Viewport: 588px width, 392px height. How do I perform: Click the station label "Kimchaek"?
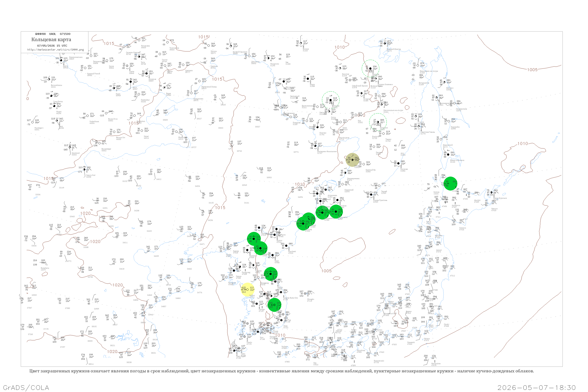pyautogui.click(x=292, y=251)
